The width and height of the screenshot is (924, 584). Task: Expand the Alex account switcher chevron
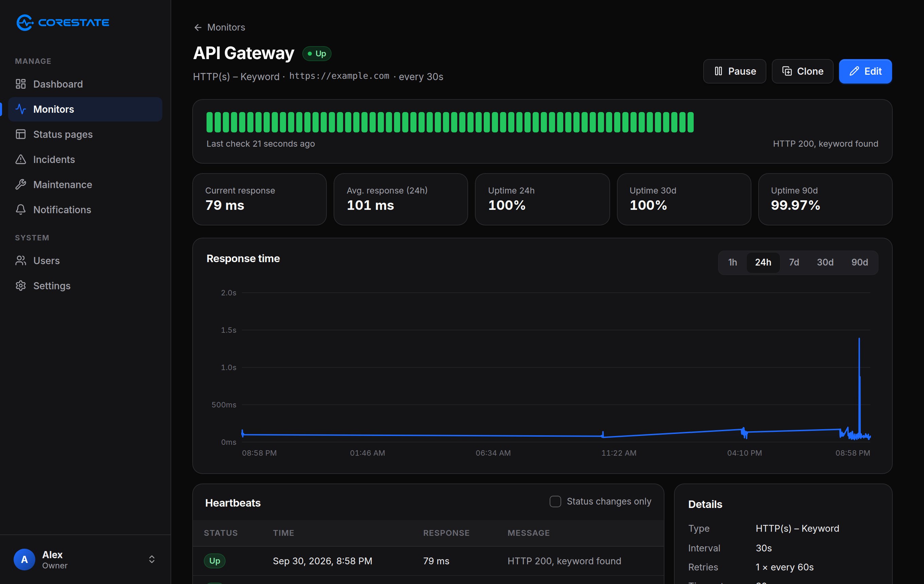tap(152, 560)
